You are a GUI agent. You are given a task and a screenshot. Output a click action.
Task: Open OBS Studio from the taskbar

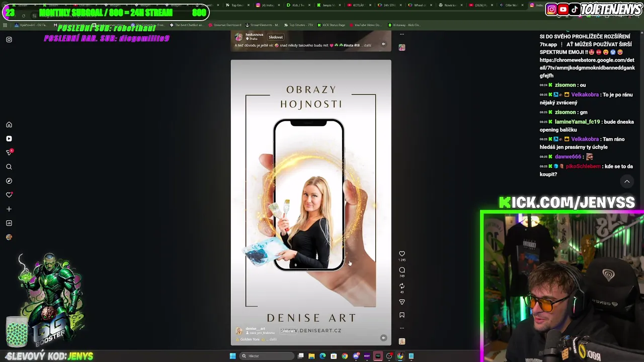coord(389,356)
